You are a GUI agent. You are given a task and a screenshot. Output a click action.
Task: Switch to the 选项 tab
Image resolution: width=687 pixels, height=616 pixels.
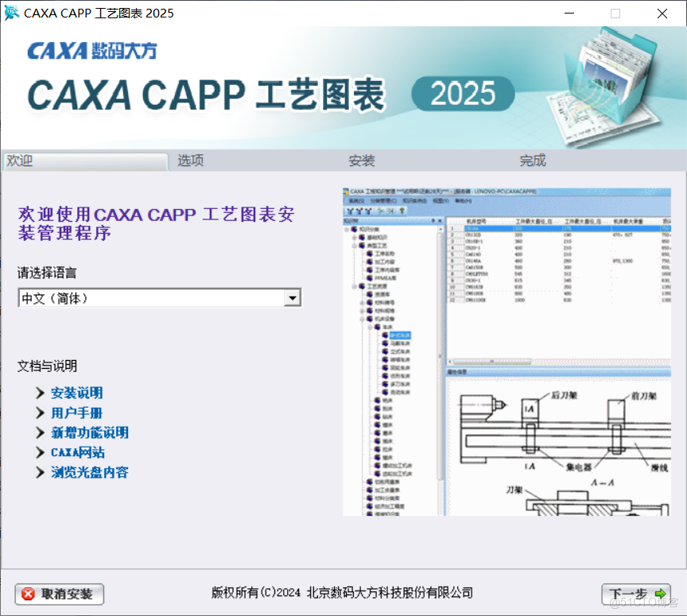(191, 161)
